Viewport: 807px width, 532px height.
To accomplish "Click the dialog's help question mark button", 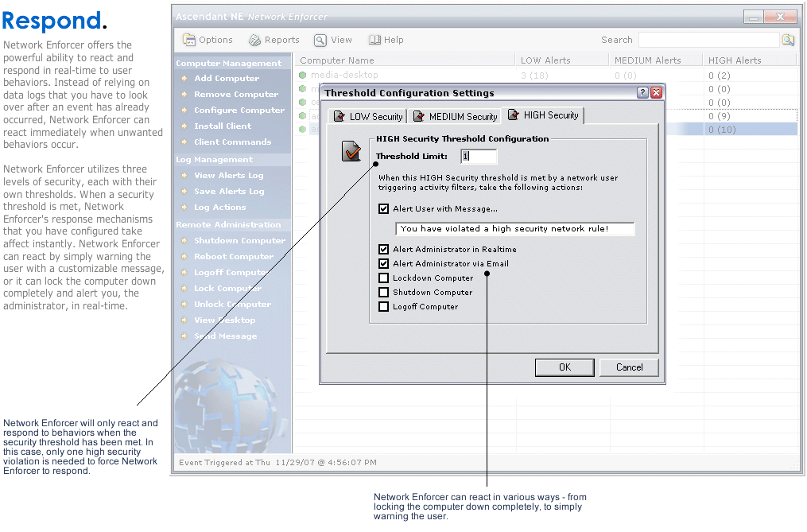I will 642,93.
